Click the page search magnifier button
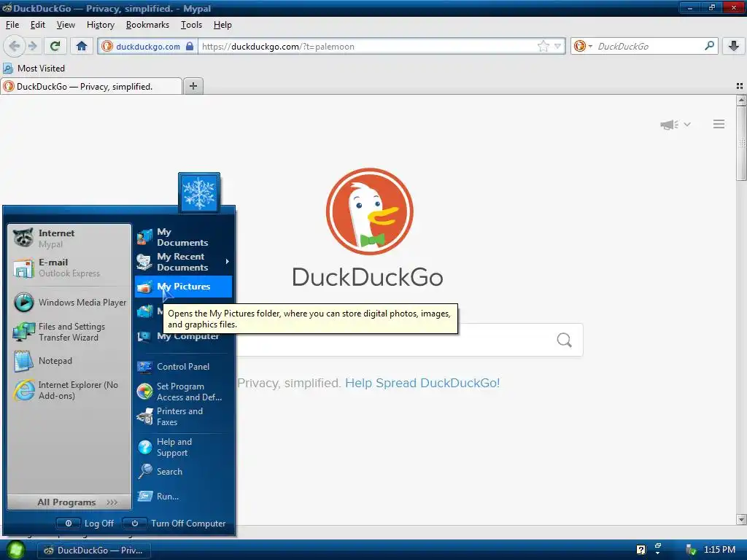This screenshot has height=560, width=747. click(564, 340)
